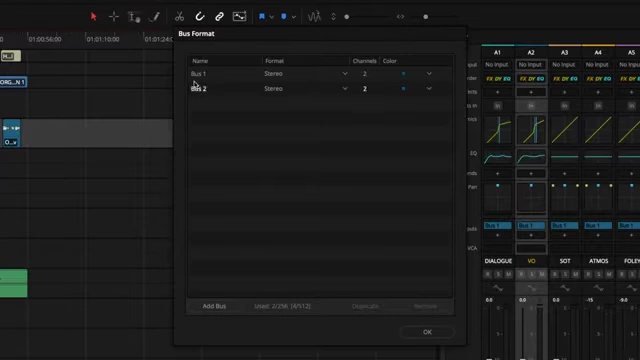
Task: Mute the VO channel
Action: (x=542, y=274)
